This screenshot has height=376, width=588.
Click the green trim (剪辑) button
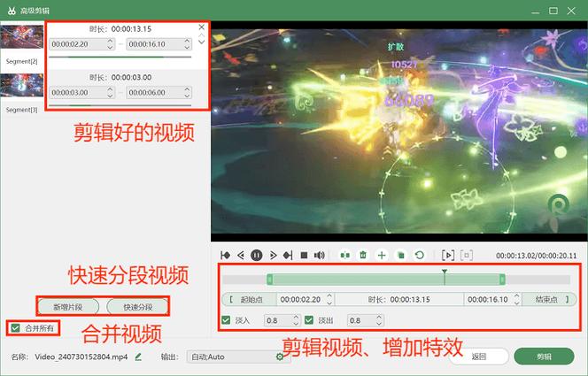tap(544, 357)
